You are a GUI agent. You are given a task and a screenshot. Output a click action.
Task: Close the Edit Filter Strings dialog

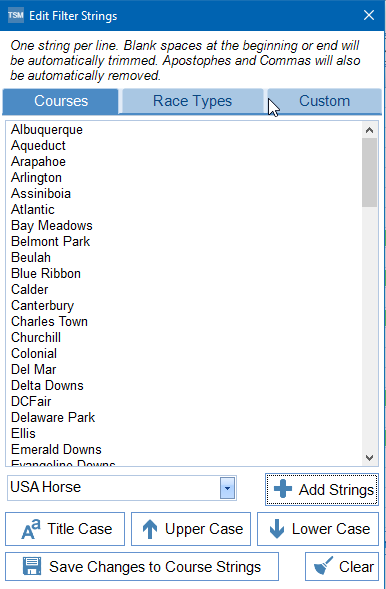point(369,15)
